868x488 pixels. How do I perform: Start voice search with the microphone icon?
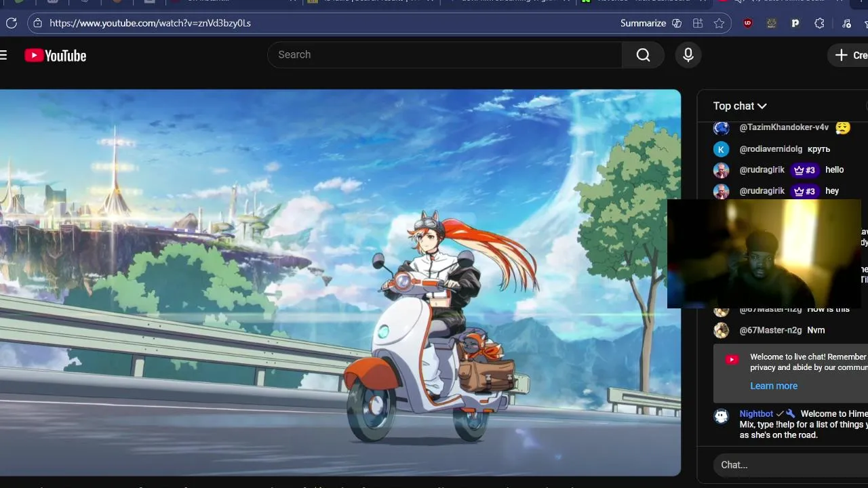pyautogui.click(x=688, y=55)
